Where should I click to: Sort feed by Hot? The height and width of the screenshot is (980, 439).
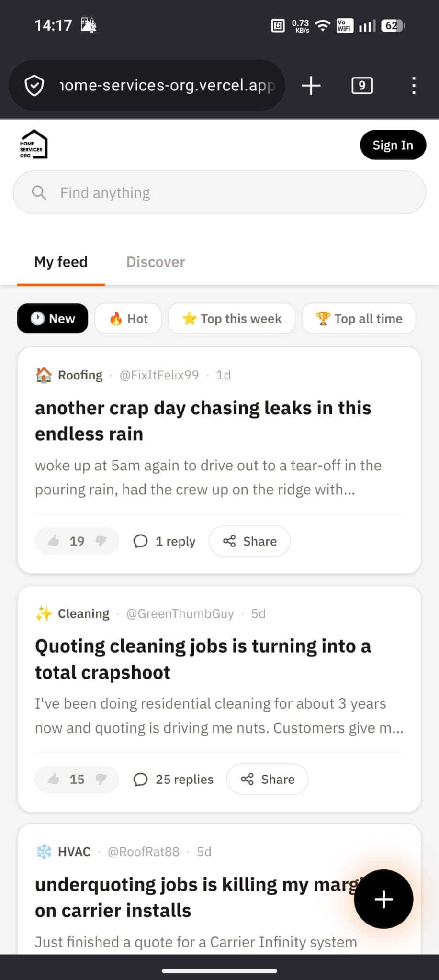click(128, 319)
